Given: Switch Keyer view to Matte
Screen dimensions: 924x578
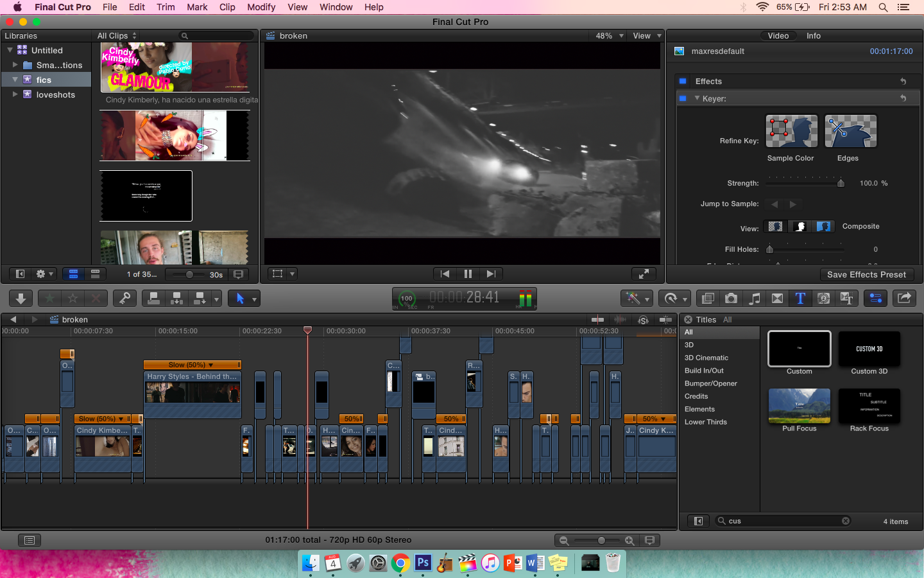Looking at the screenshot, I should pos(800,227).
